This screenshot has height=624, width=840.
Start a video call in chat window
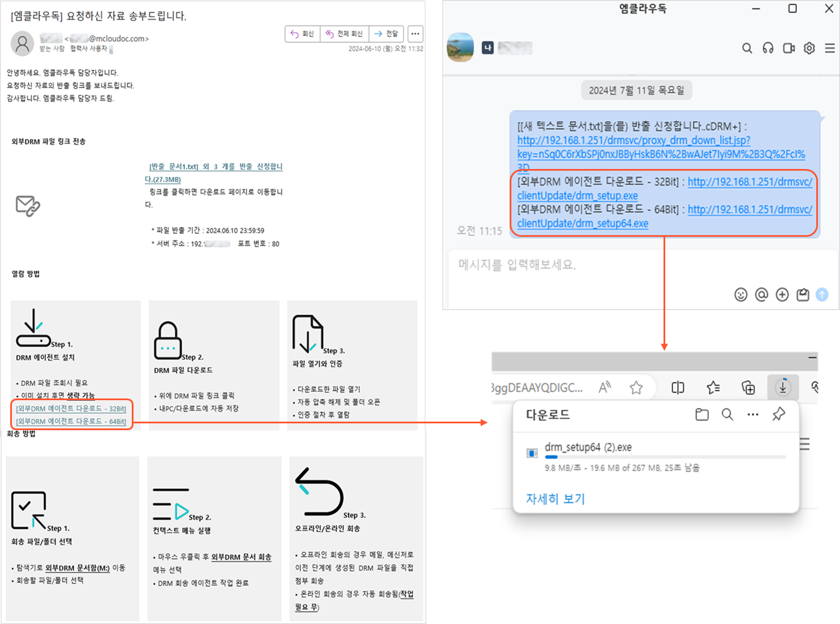click(789, 49)
